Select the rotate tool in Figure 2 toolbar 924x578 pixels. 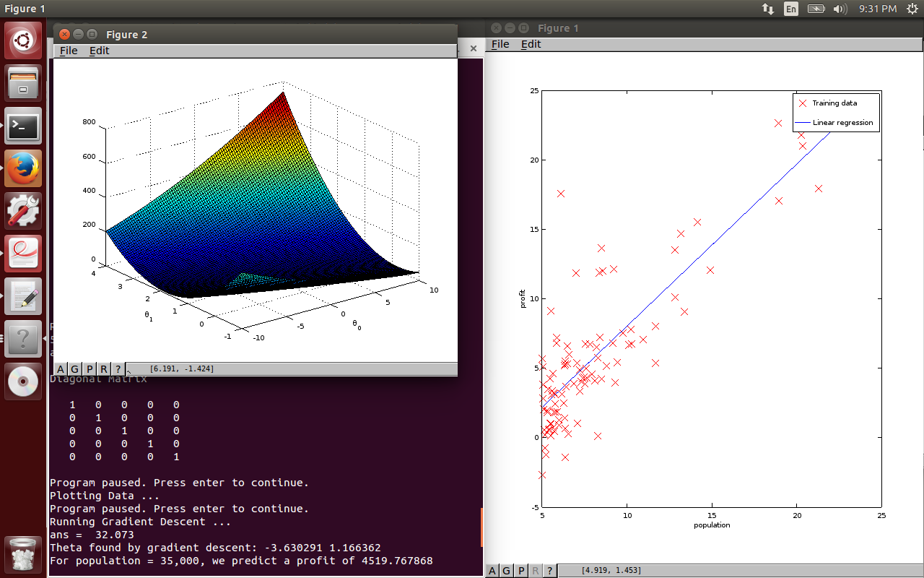[x=103, y=369]
